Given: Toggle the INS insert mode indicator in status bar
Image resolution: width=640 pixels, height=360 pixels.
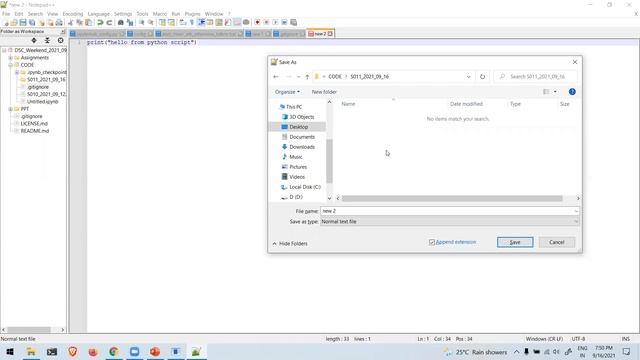Looking at the screenshot, I should point(625,339).
